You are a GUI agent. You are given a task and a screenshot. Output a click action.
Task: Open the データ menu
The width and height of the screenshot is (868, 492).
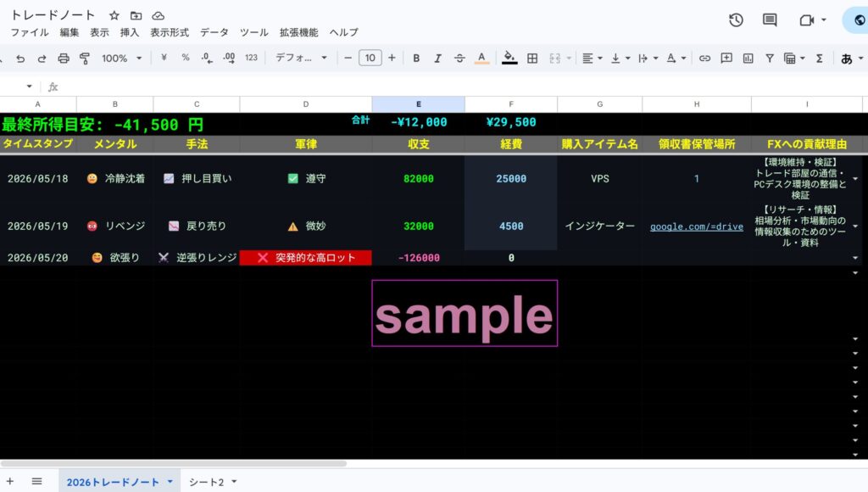click(x=214, y=32)
